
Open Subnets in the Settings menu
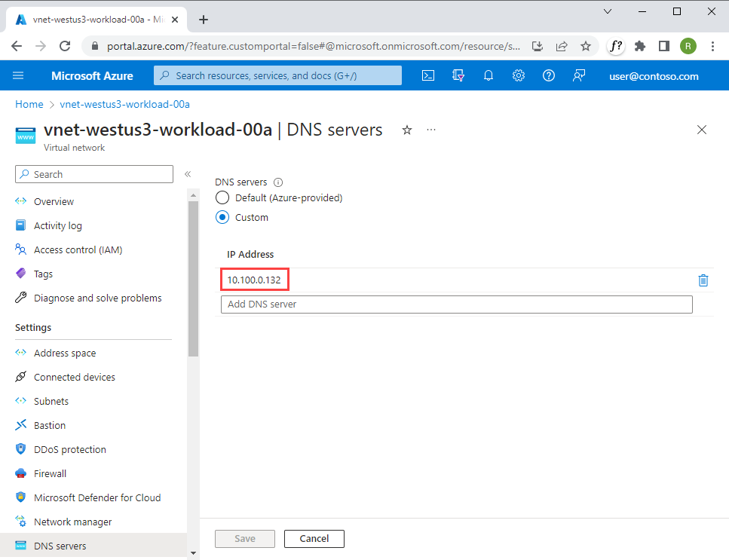51,401
